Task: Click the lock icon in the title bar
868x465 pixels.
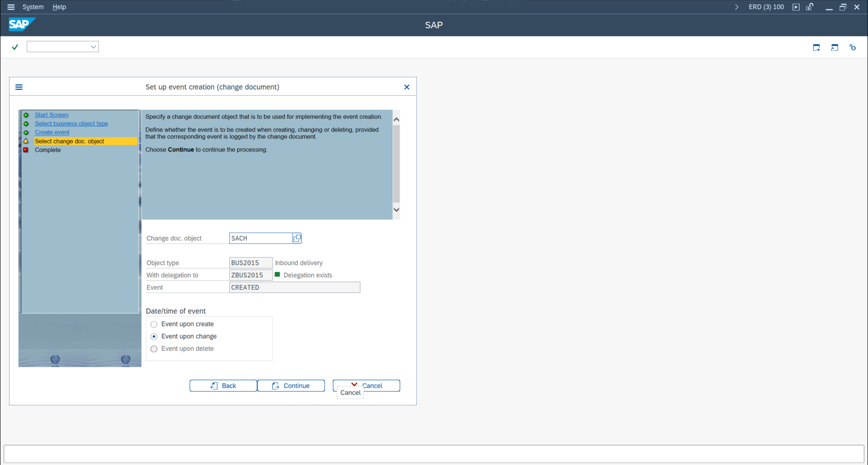Action: 810,7
